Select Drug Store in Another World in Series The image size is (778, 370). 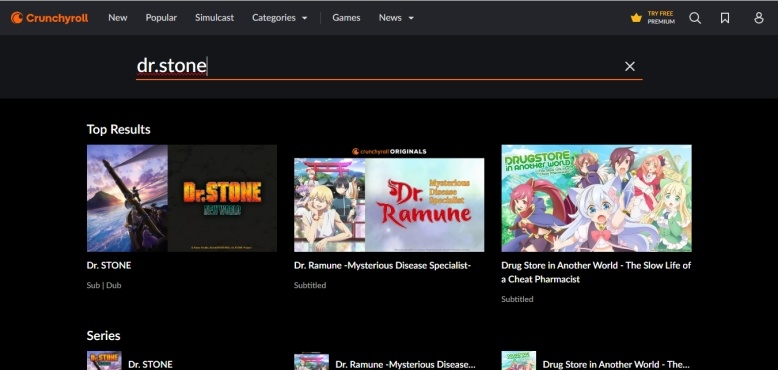click(x=616, y=365)
